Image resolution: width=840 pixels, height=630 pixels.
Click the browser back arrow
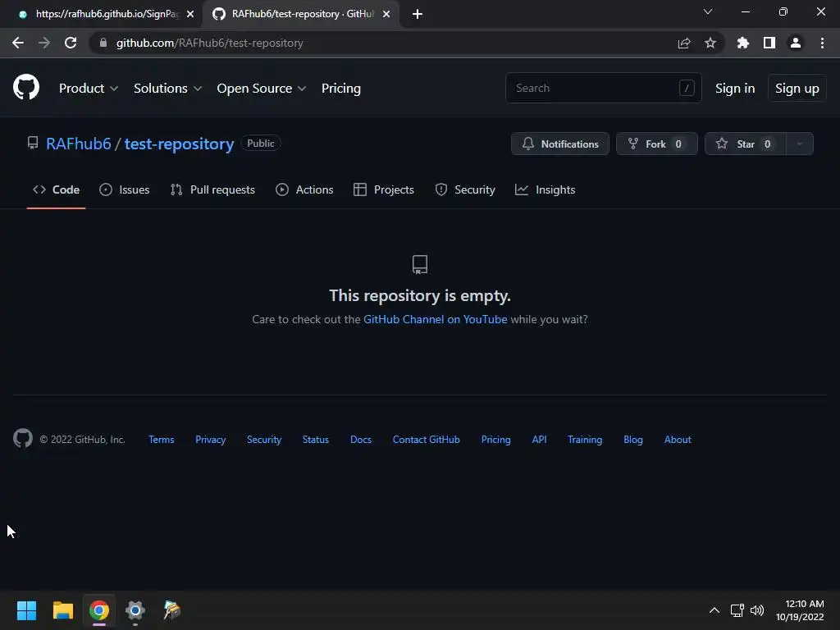pos(18,43)
